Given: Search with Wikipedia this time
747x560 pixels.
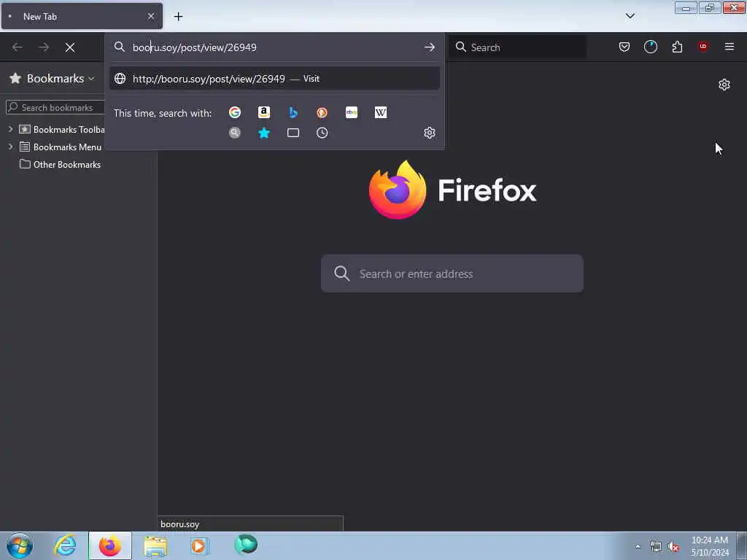Looking at the screenshot, I should point(381,112).
